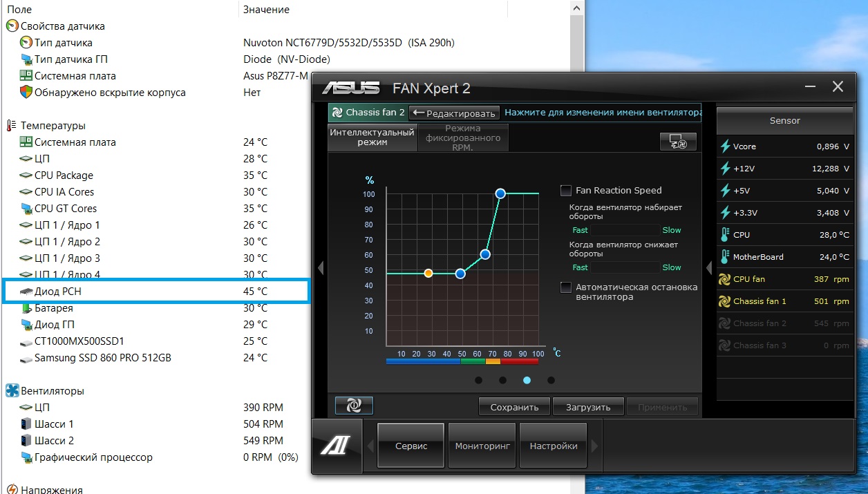Select the +12V lightning bolt sensor icon

(725, 169)
